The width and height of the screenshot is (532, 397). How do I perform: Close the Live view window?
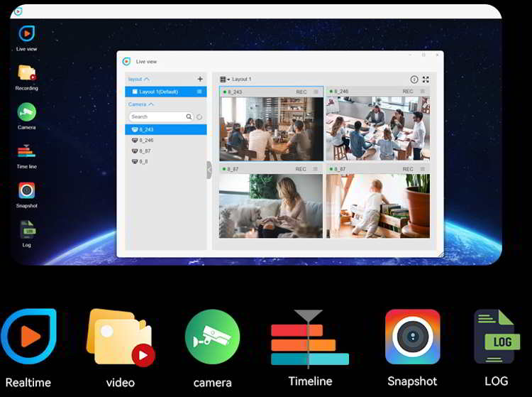438,55
